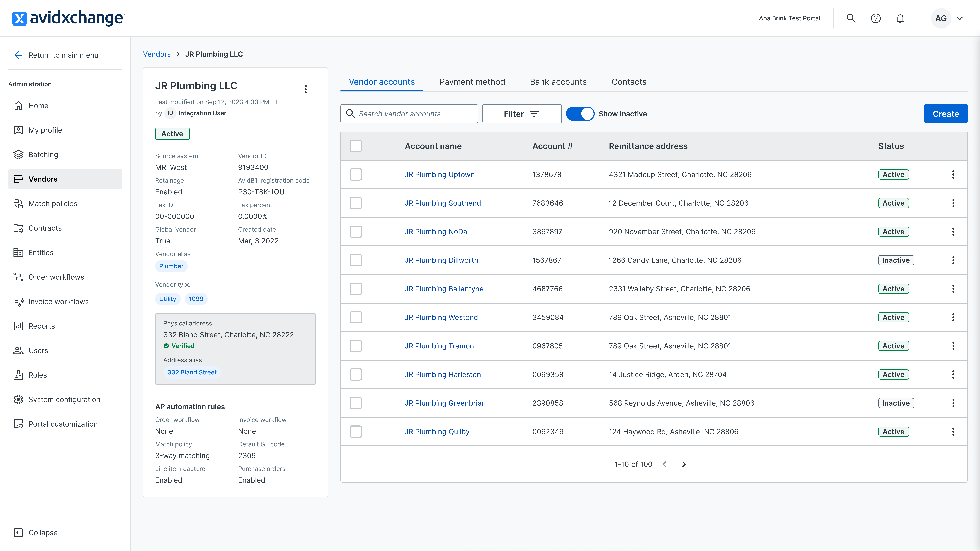Viewport: 980px width, 551px height.
Task: Open row actions for JR Plumbing NoDa
Action: (953, 232)
